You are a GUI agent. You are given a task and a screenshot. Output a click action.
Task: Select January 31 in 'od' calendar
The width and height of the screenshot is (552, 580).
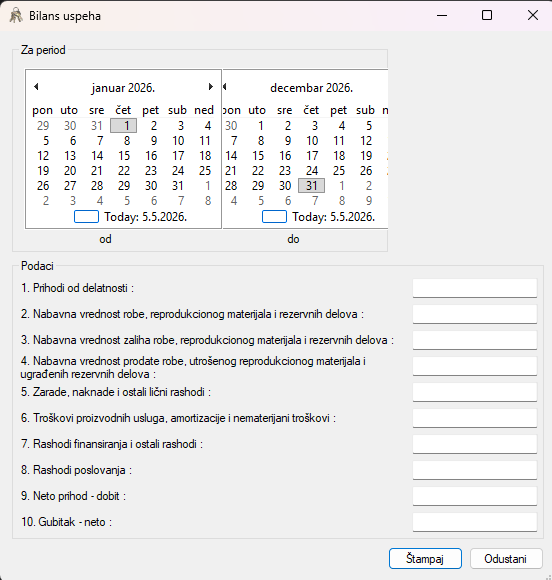(x=178, y=186)
